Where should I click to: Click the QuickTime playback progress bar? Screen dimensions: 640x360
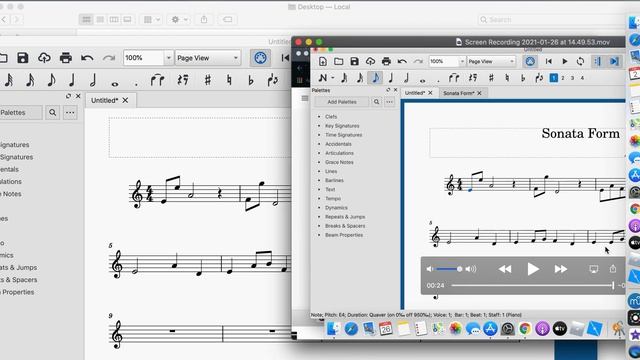click(x=533, y=285)
